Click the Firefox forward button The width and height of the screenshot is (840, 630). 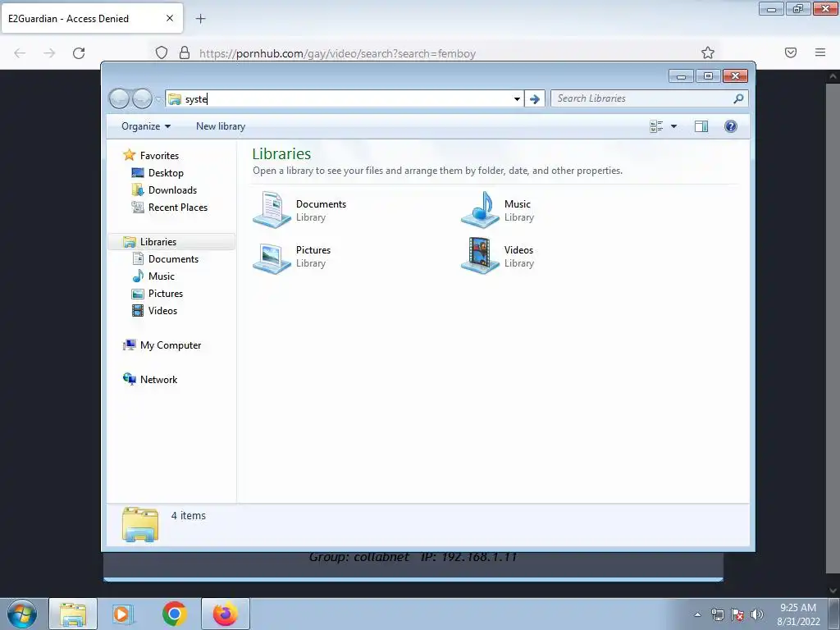(49, 52)
